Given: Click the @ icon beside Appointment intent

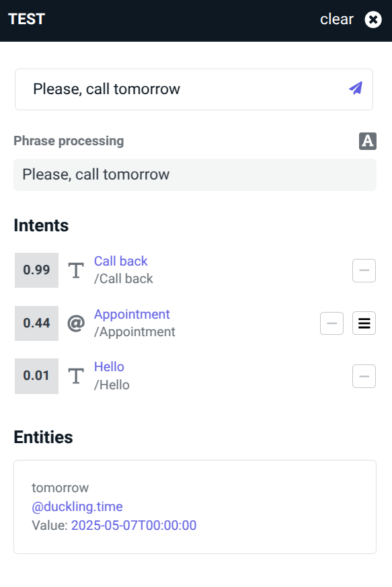Looking at the screenshot, I should (x=76, y=323).
